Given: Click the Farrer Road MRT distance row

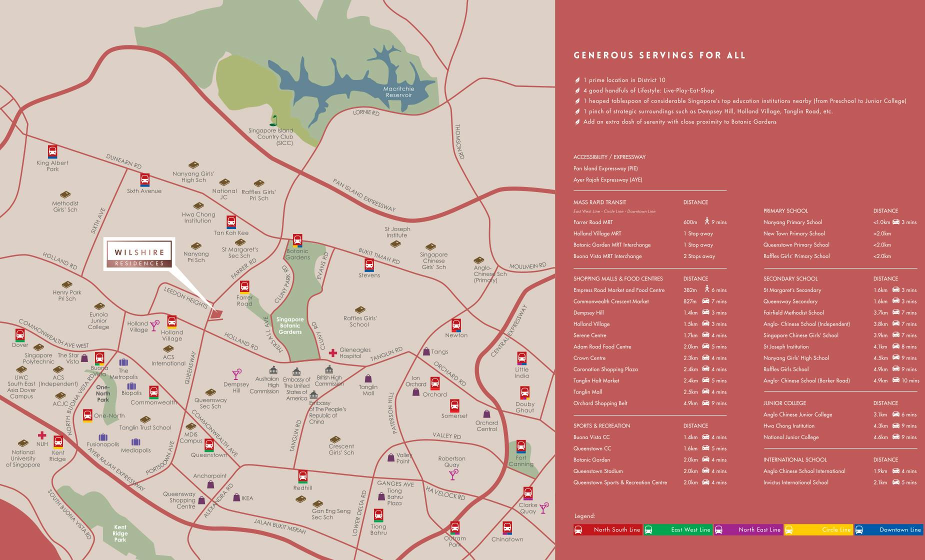Looking at the screenshot, I should tap(650, 222).
